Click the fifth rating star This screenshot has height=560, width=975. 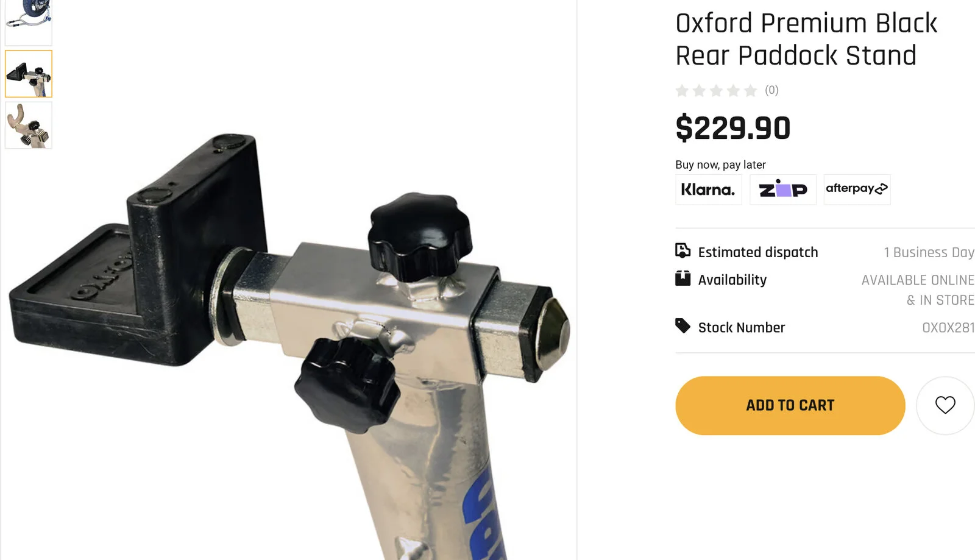tap(750, 91)
